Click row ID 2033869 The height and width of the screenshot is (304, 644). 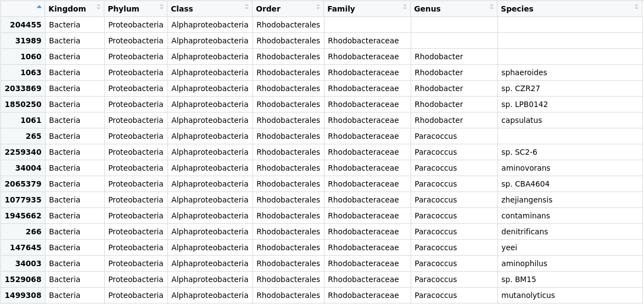[23, 88]
